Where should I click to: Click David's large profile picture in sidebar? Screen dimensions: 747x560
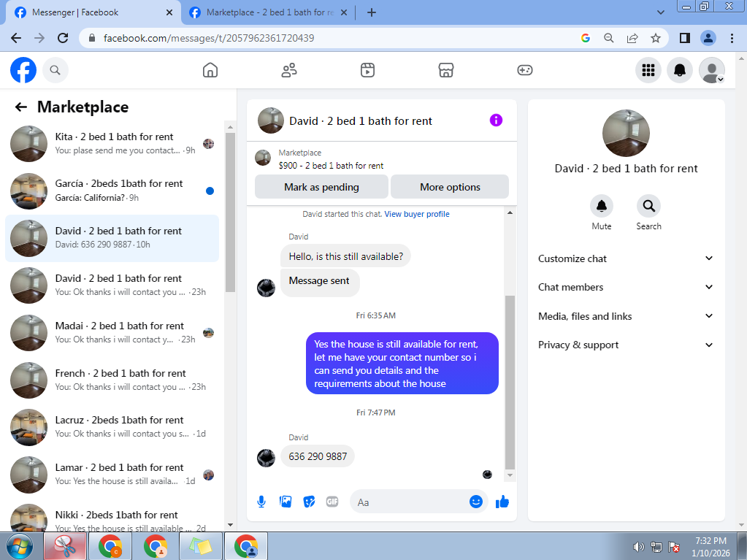(626, 133)
